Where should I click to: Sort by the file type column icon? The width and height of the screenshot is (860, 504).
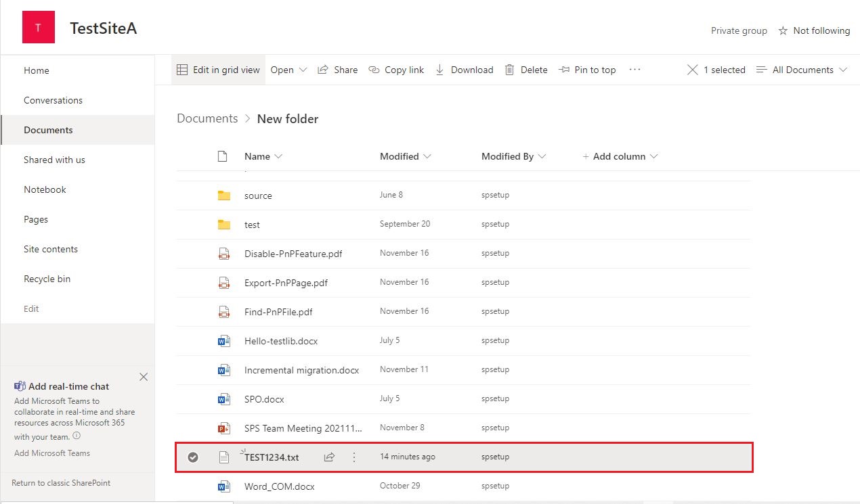click(x=222, y=156)
